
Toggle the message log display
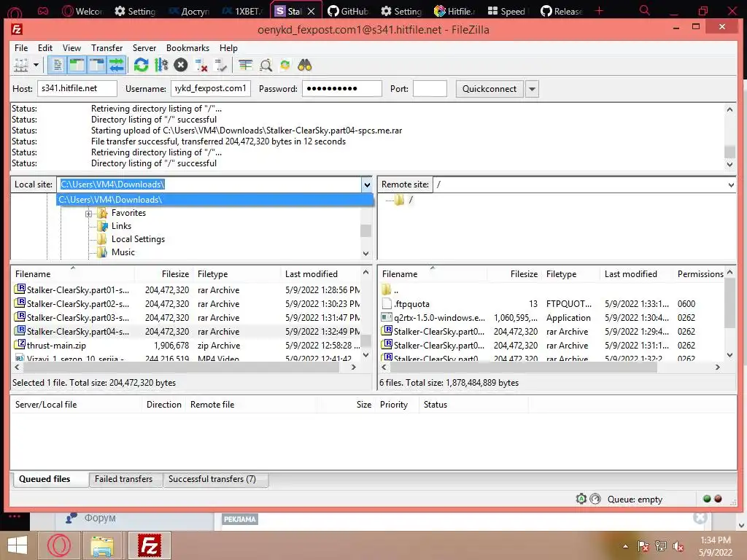click(57, 65)
